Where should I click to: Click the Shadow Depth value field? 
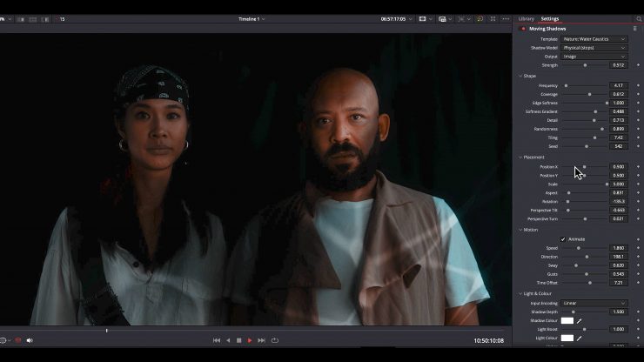click(619, 312)
